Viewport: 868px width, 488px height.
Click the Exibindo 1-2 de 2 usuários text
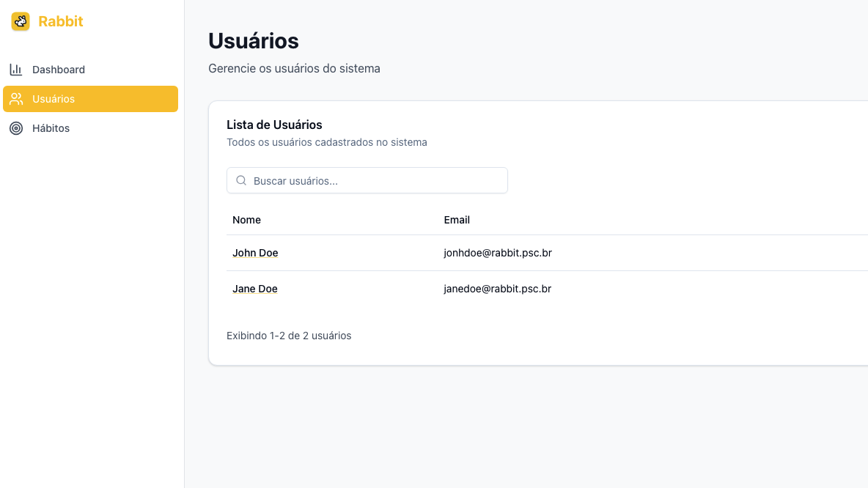coord(289,336)
